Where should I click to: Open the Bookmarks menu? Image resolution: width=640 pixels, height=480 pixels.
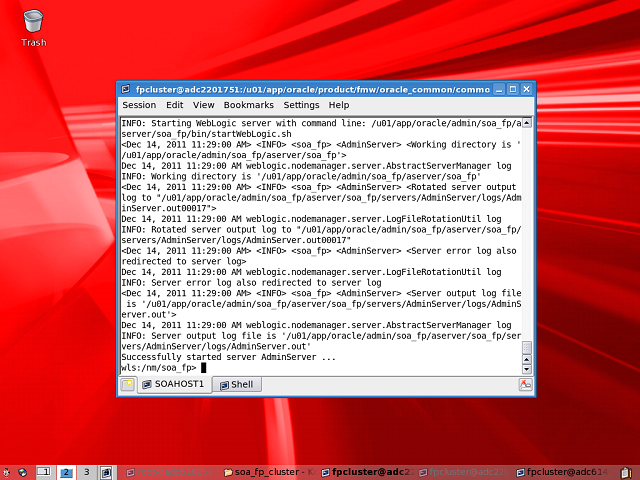point(249,105)
